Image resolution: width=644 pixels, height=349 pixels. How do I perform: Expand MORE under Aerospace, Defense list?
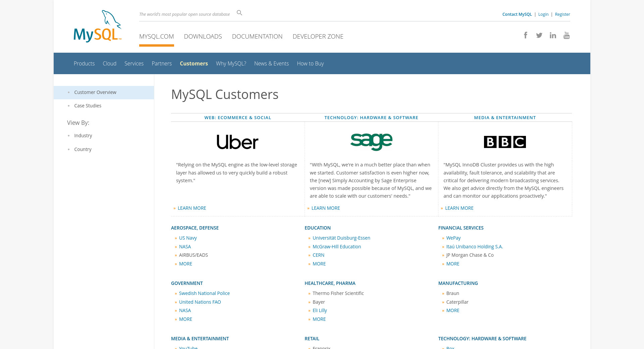(x=185, y=264)
